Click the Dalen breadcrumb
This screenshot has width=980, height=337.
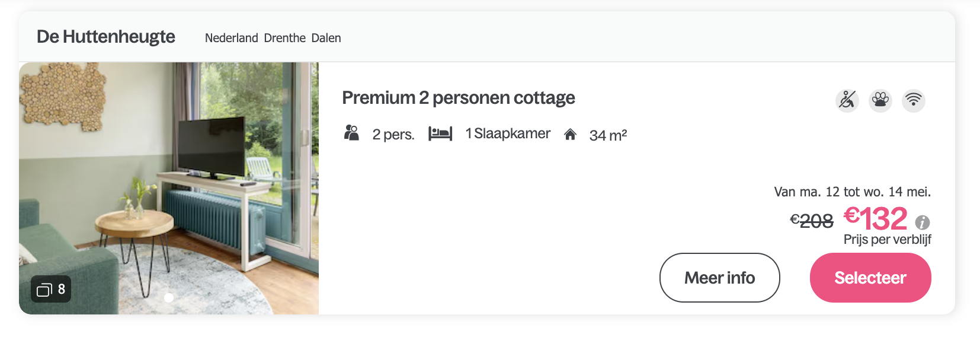[x=326, y=38]
